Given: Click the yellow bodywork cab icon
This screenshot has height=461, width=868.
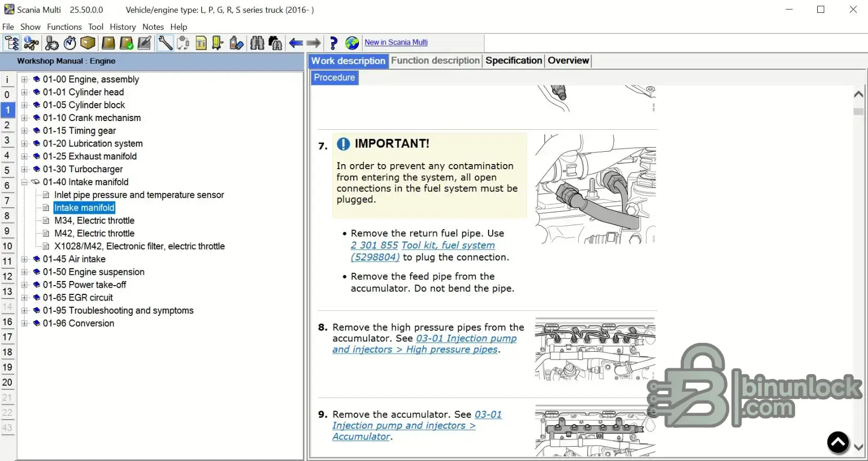Looking at the screenshot, I should (218, 43).
